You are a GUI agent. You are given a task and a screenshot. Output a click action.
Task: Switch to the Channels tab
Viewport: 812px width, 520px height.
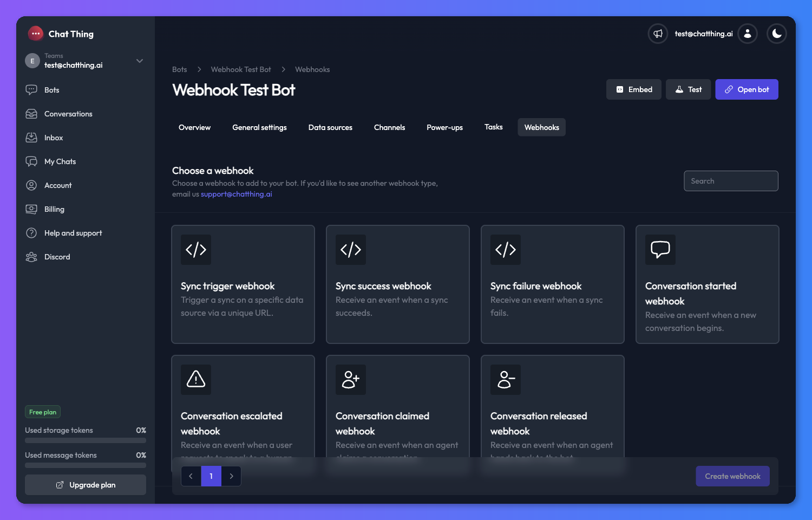389,127
